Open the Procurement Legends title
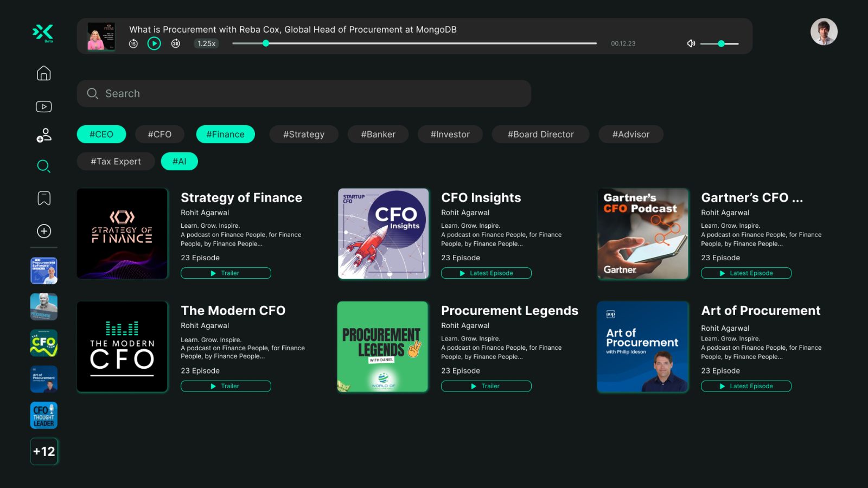868x488 pixels. coord(510,311)
